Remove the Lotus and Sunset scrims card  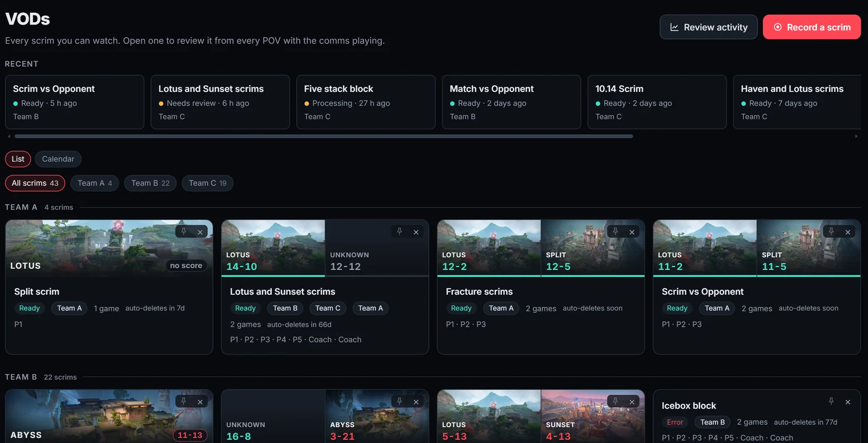(416, 232)
